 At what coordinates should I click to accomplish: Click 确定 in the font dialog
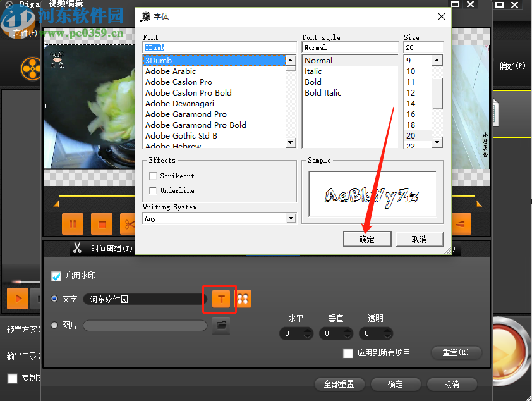366,239
